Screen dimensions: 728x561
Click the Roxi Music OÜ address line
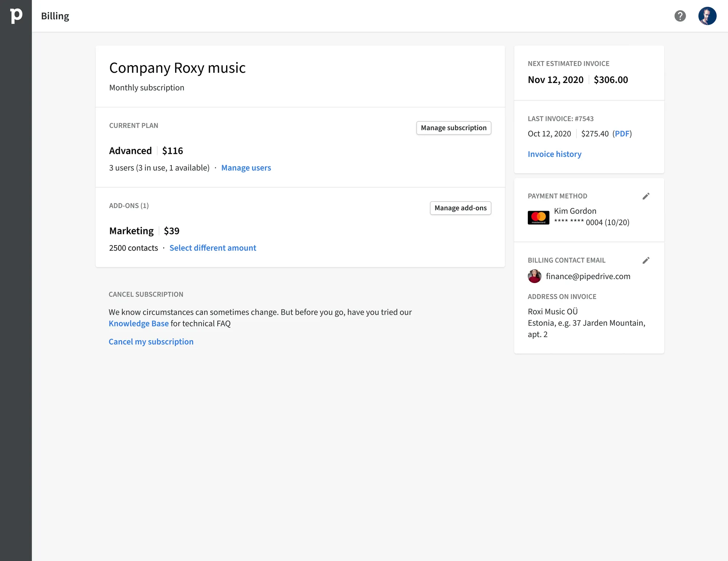pos(553,311)
